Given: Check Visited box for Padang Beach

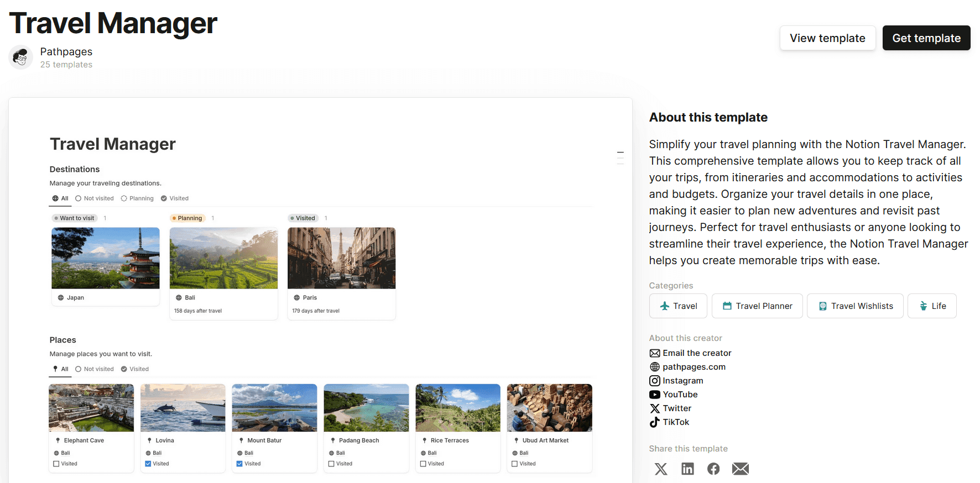Looking at the screenshot, I should [x=331, y=464].
